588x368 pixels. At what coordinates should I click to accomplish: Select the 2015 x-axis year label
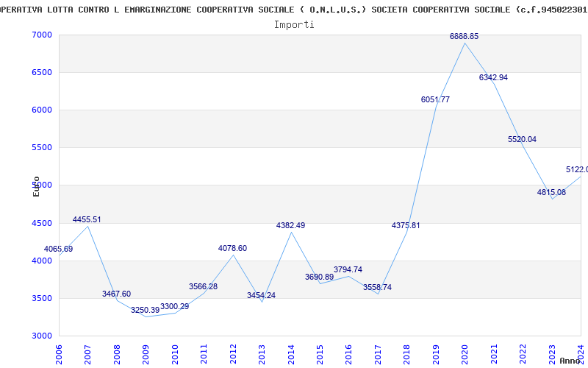click(x=320, y=355)
